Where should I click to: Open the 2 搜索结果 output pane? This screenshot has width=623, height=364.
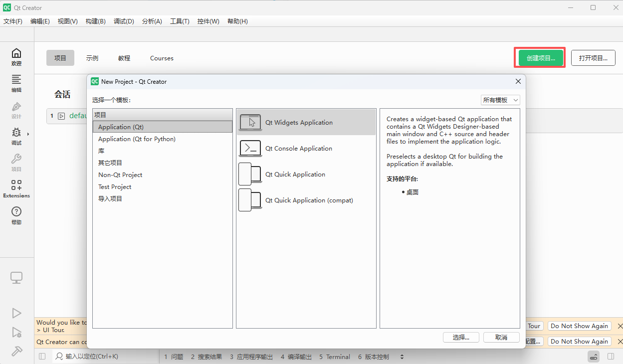tap(206, 357)
